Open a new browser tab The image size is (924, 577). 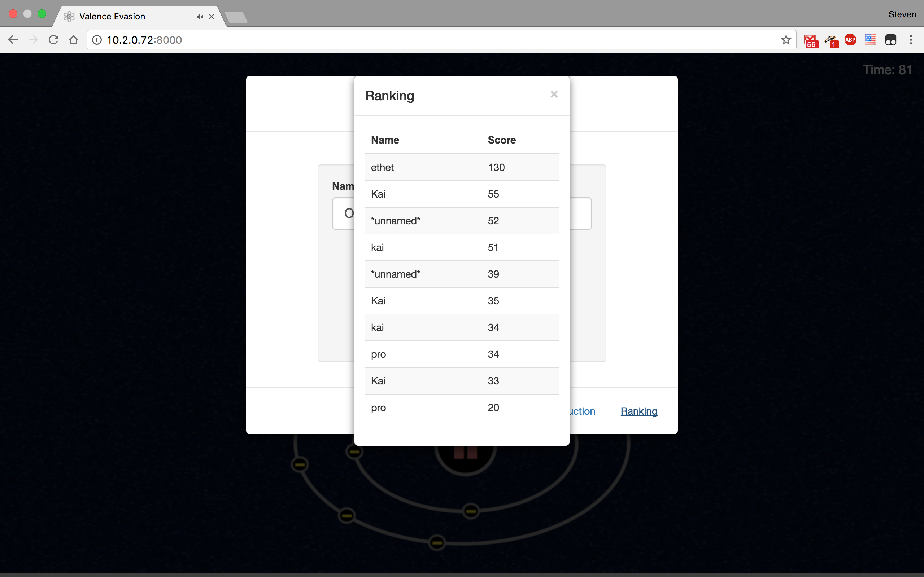click(x=236, y=17)
